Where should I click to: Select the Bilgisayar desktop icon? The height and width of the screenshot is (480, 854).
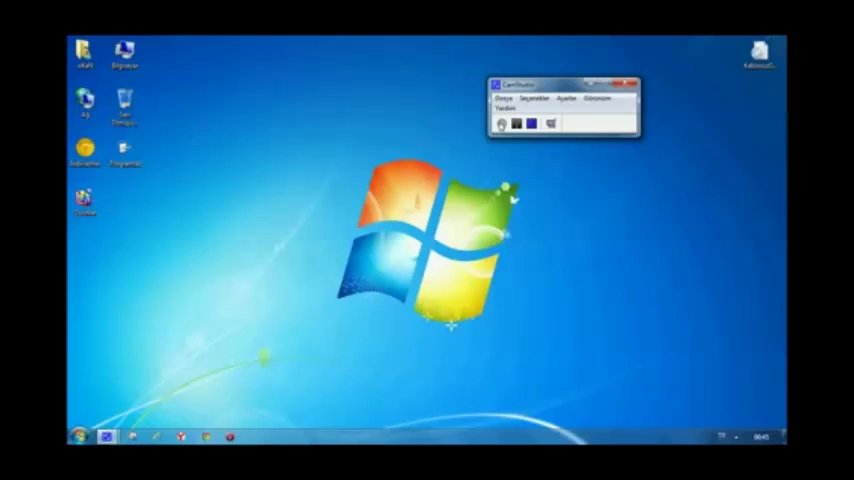[x=125, y=54]
